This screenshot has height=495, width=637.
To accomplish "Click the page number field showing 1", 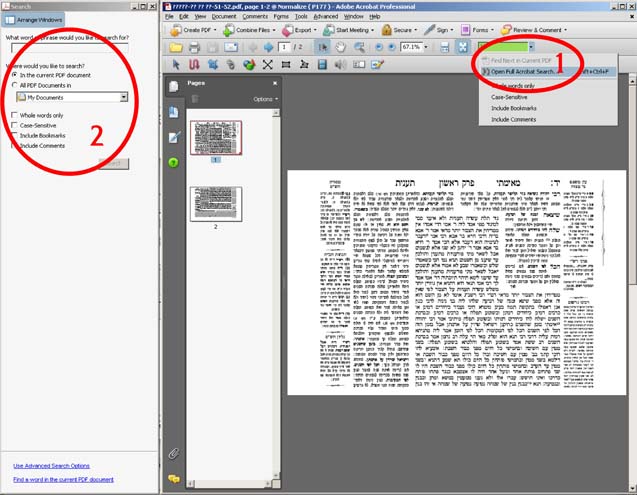I will point(285,47).
